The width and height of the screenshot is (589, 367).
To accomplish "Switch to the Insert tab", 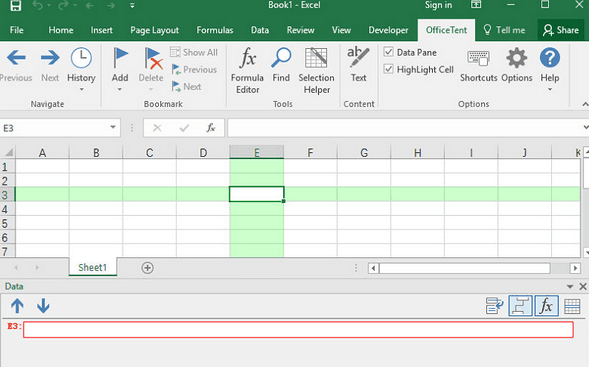I will (x=101, y=30).
